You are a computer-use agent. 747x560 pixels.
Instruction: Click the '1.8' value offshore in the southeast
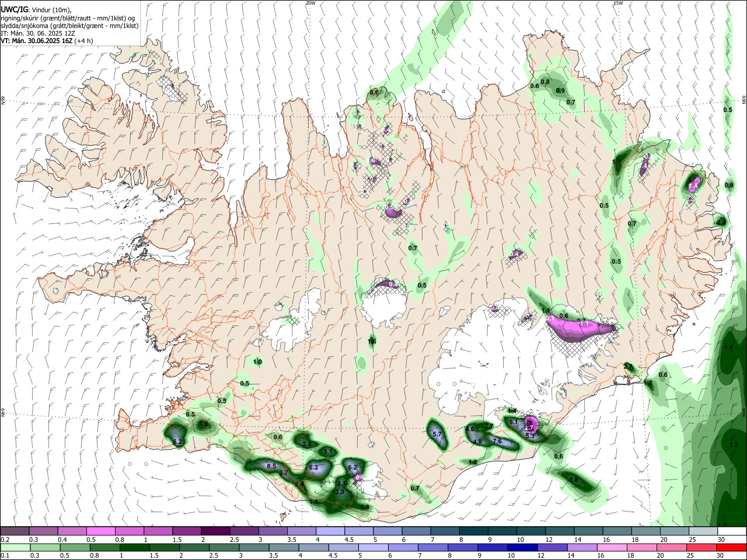[574, 480]
